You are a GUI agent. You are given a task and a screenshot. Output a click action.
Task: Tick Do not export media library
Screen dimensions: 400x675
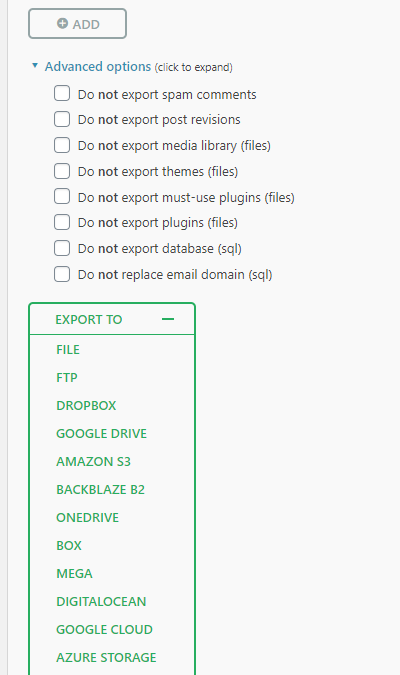[62, 145]
